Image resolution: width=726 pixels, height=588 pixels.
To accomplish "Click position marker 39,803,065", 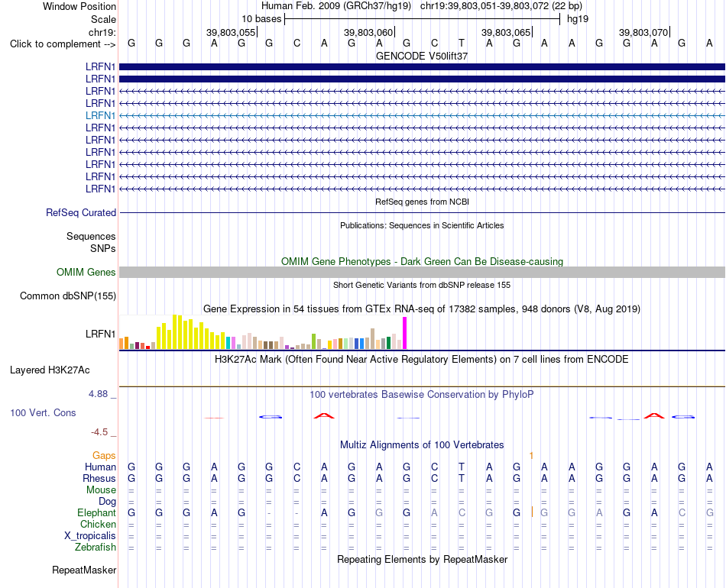I will point(507,32).
